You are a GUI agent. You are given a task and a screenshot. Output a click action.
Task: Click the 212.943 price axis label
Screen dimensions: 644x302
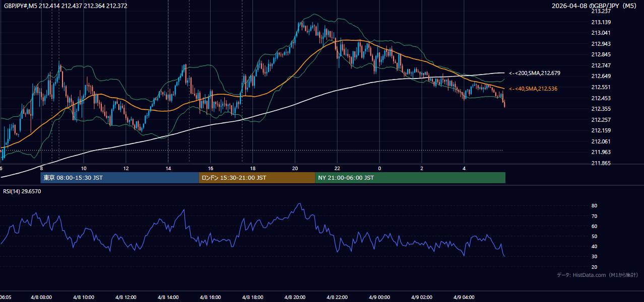pos(601,44)
